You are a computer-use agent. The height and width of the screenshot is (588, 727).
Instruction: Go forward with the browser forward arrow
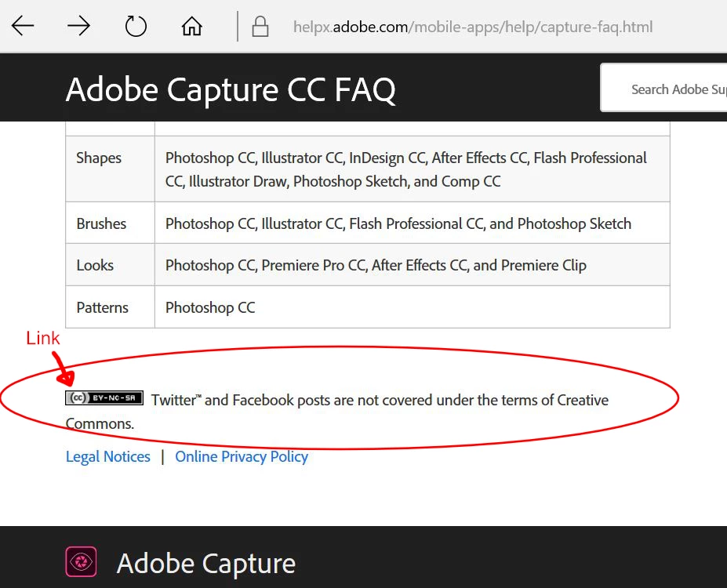tap(78, 26)
